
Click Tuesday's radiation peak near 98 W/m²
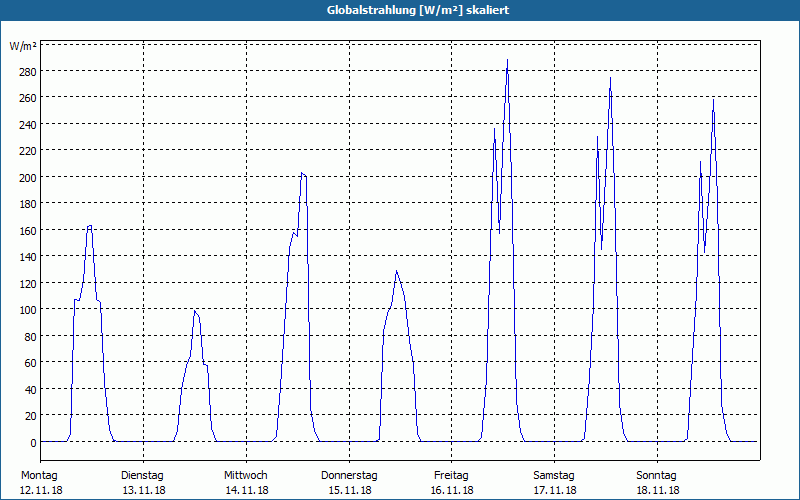[x=194, y=311]
